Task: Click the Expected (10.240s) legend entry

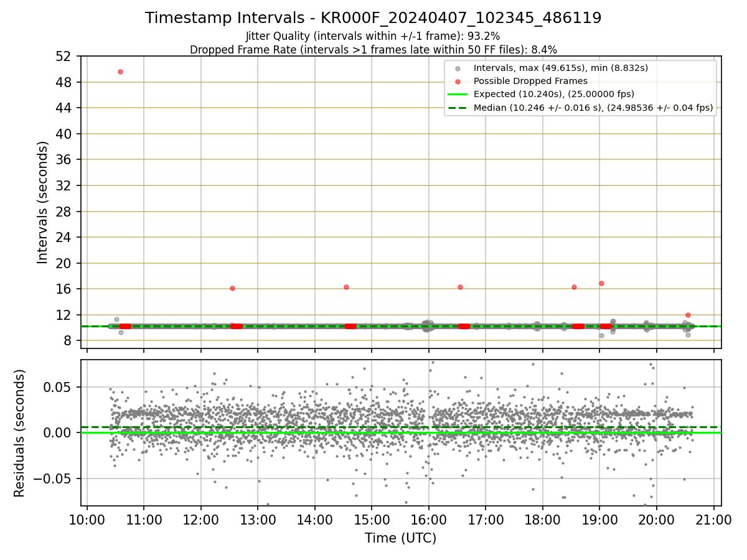Action: click(x=554, y=95)
